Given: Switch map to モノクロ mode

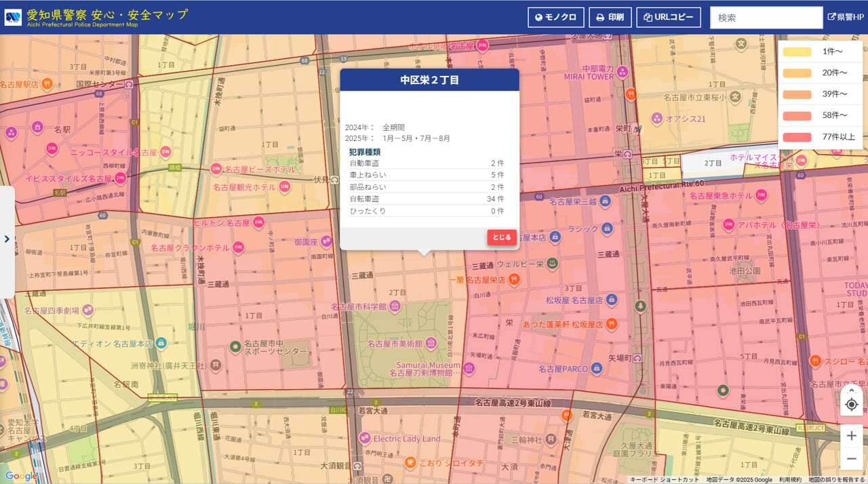Looking at the screenshot, I should (555, 18).
